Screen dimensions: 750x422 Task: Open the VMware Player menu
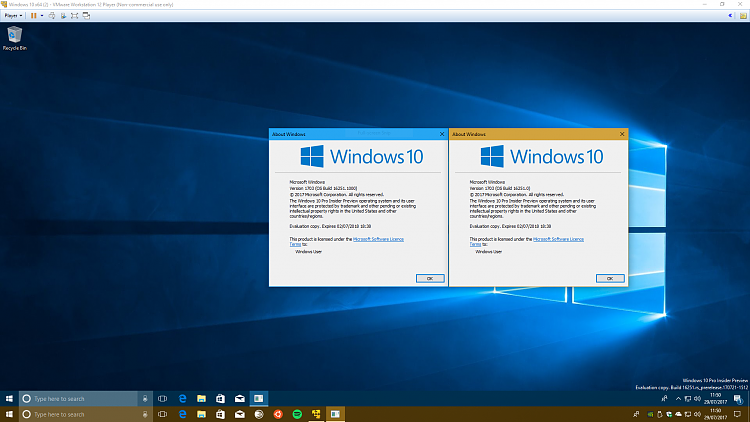coord(13,15)
